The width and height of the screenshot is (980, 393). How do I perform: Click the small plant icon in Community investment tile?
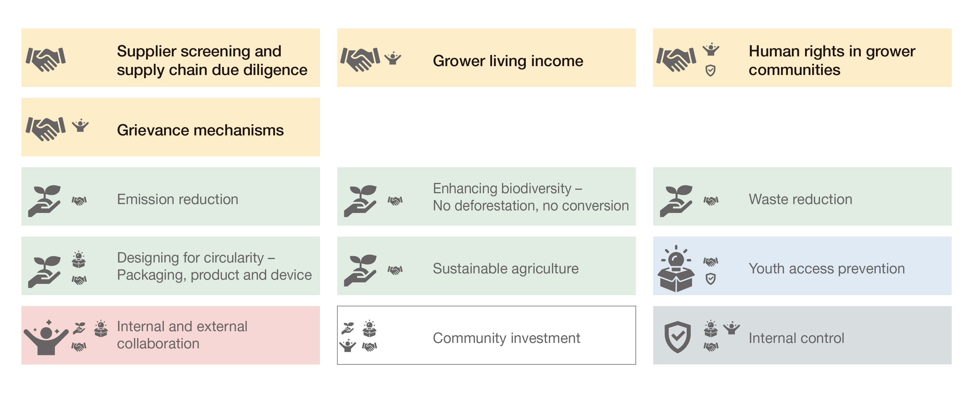[x=348, y=327]
